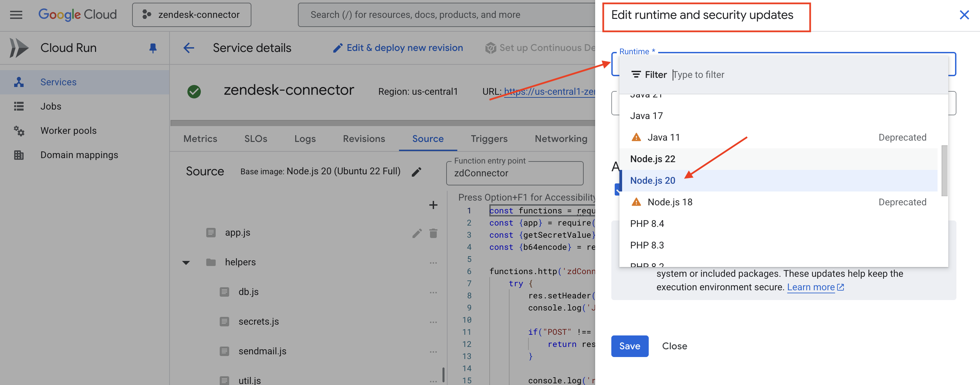Select Node.js 22 from the runtime list

click(x=652, y=159)
